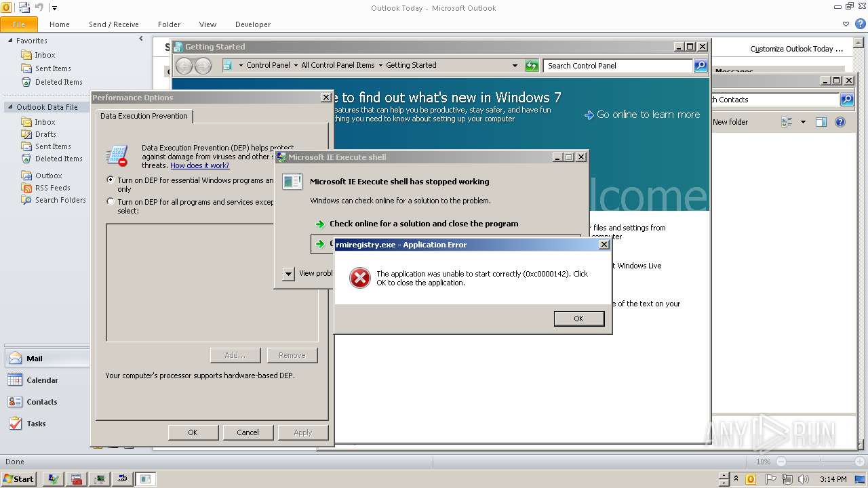The height and width of the screenshot is (488, 868).
Task: Open Sent Items under Favorites
Action: [x=52, y=68]
